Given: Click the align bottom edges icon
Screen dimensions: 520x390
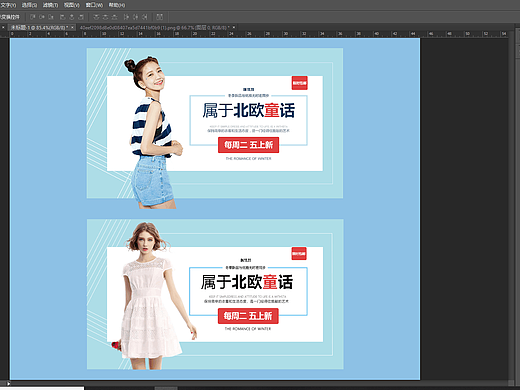Looking at the screenshot, I should 51,17.
